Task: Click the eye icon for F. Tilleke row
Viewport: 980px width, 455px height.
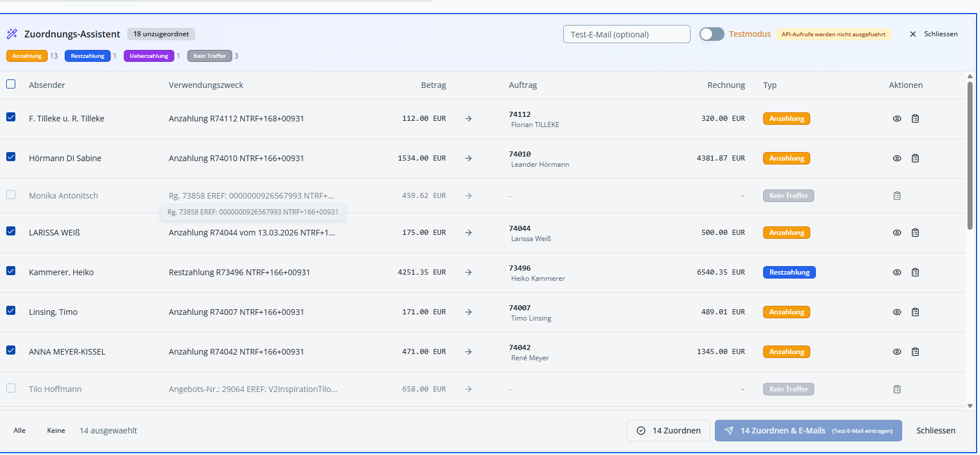Action: (897, 119)
